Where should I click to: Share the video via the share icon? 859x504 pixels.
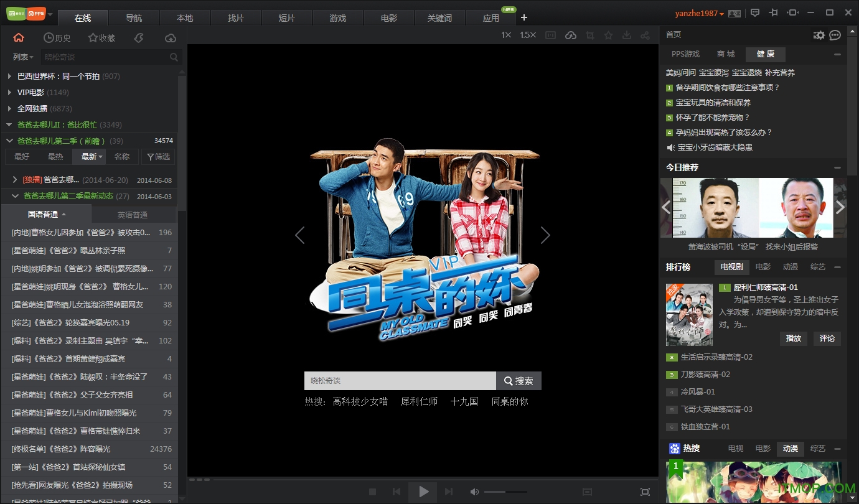click(645, 35)
